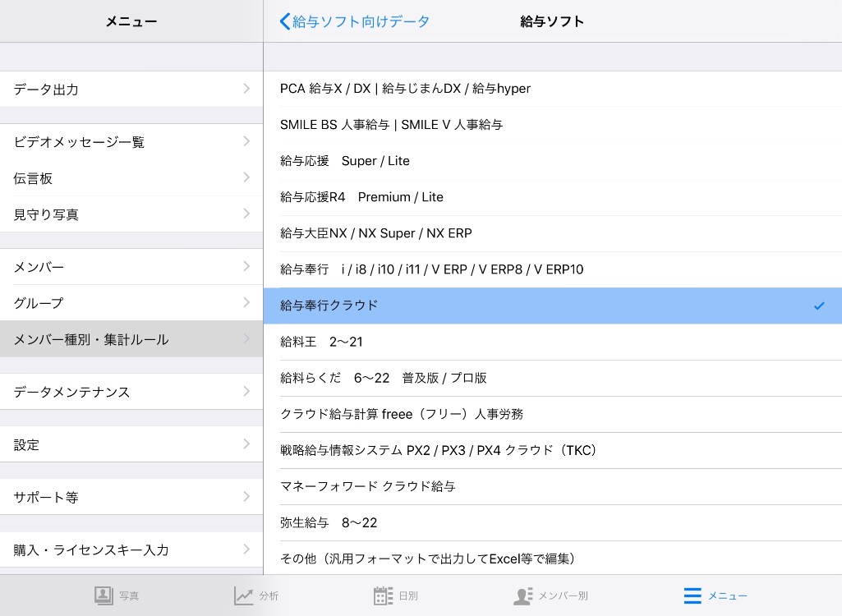Select 給与応援R4 Premium / Lite option
The image size is (842, 616).
pyautogui.click(x=553, y=197)
